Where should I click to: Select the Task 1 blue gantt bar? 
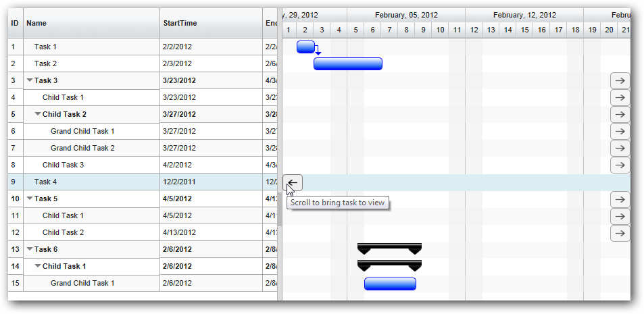(x=305, y=47)
